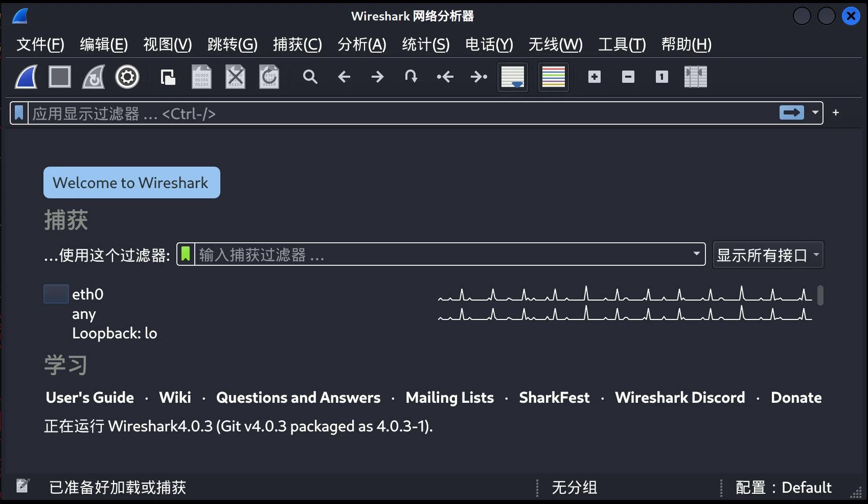Reset text to normal size

pos(662,77)
